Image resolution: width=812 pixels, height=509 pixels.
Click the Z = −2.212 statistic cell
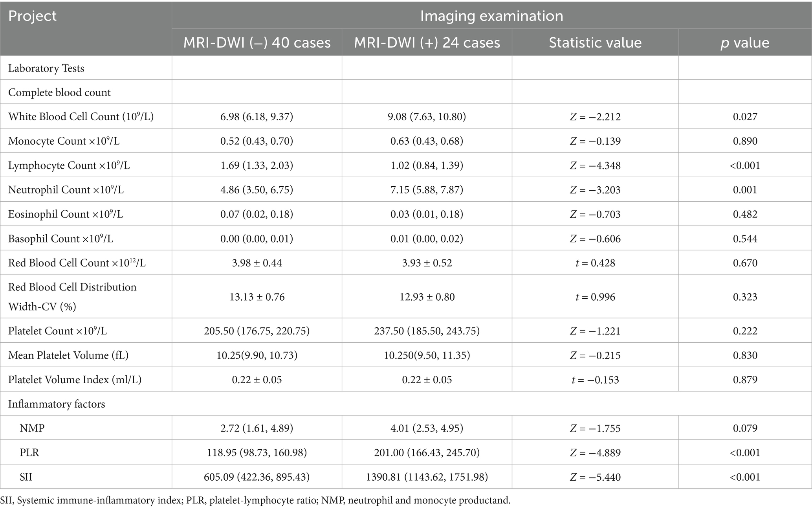click(595, 117)
